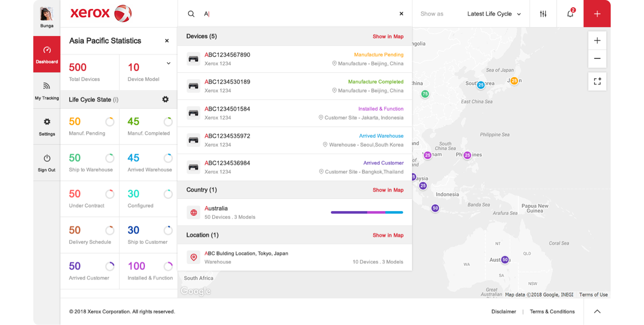
Task: Open the filter sliders icon
Action: tap(543, 13)
